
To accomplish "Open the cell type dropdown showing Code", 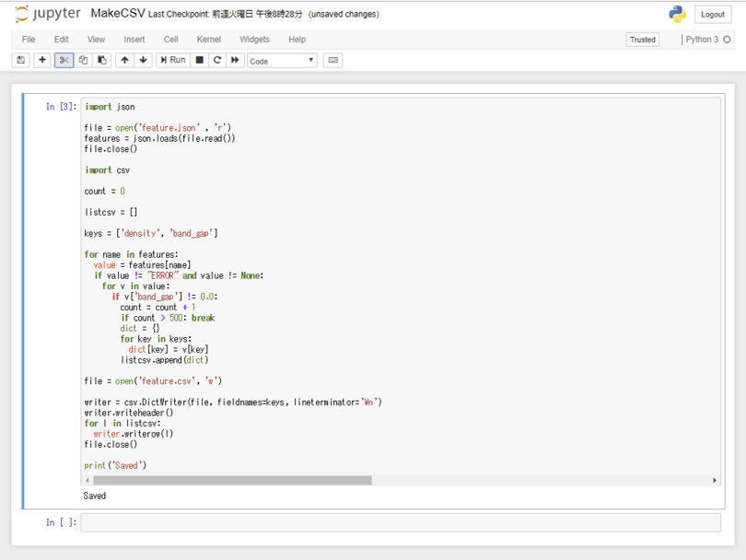I will pyautogui.click(x=281, y=60).
